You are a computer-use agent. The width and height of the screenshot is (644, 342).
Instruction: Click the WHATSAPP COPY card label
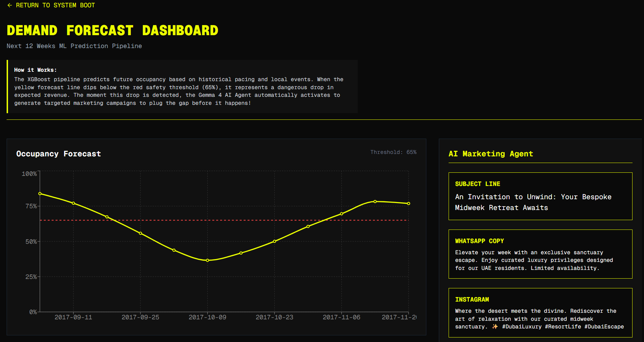(x=480, y=241)
